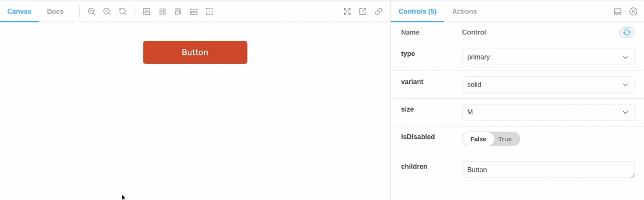Image resolution: width=644 pixels, height=200 pixels.
Task: Apply outlines to the preview
Action: tap(209, 11)
